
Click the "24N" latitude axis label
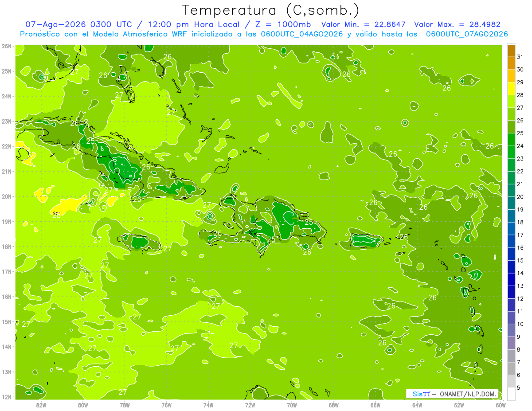point(7,96)
